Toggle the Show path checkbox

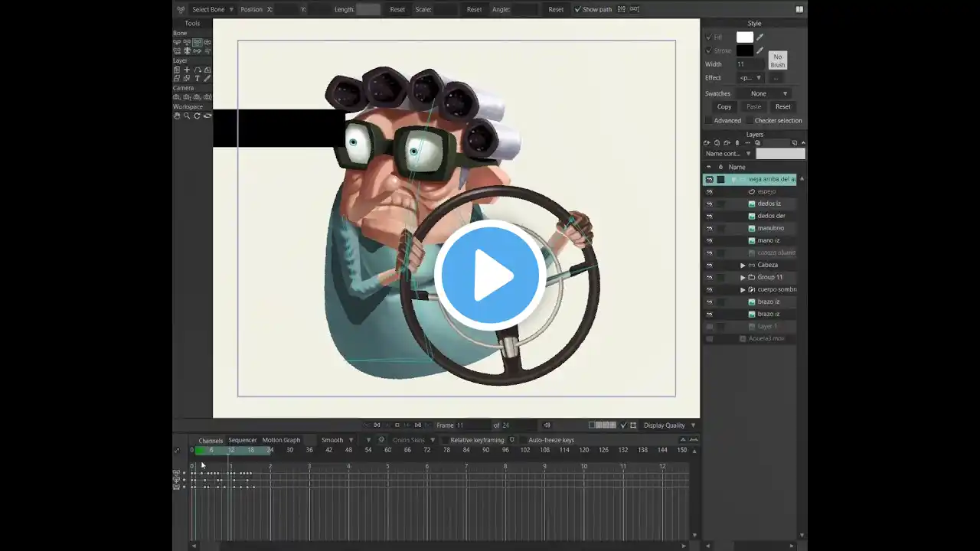tap(578, 9)
